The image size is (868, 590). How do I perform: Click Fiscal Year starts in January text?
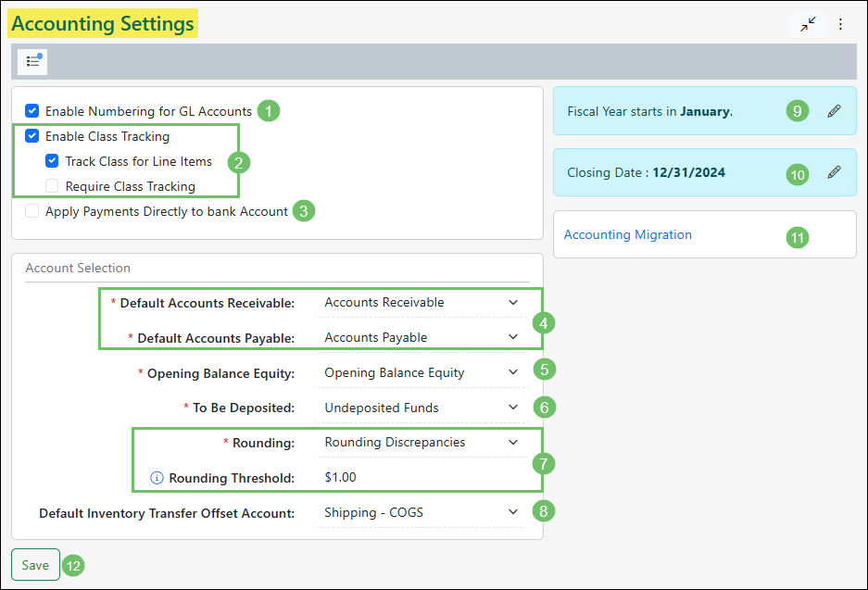(x=650, y=111)
